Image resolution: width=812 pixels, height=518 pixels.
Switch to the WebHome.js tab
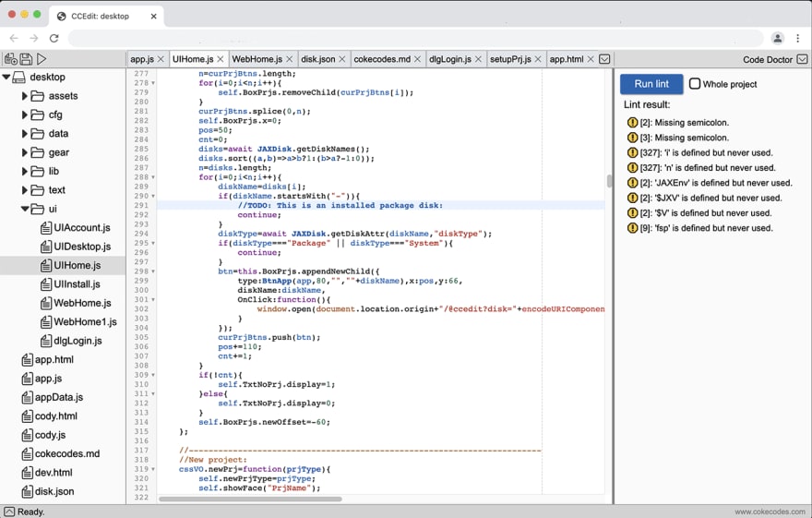257,59
